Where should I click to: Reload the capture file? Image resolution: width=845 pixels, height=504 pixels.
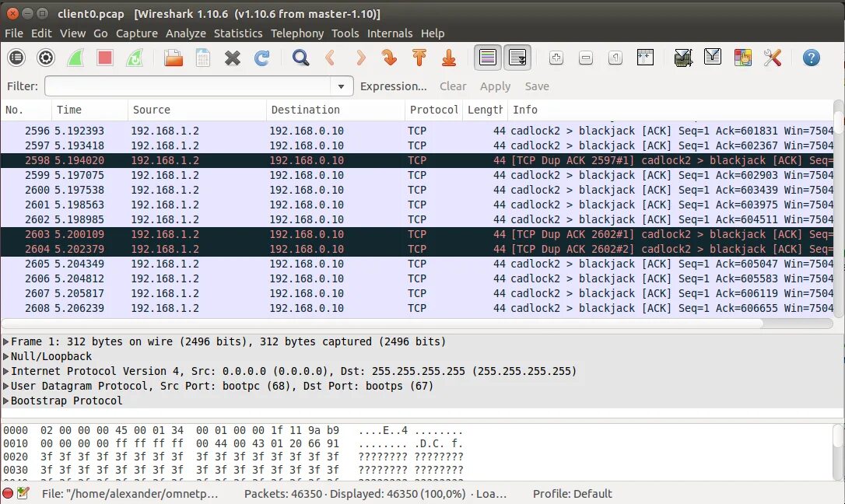pyautogui.click(x=262, y=58)
